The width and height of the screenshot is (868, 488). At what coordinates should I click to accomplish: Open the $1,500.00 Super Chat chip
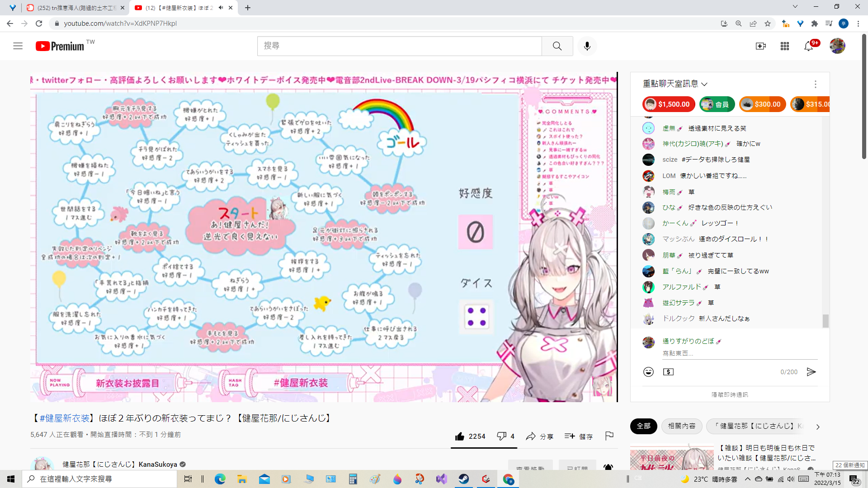pos(668,104)
